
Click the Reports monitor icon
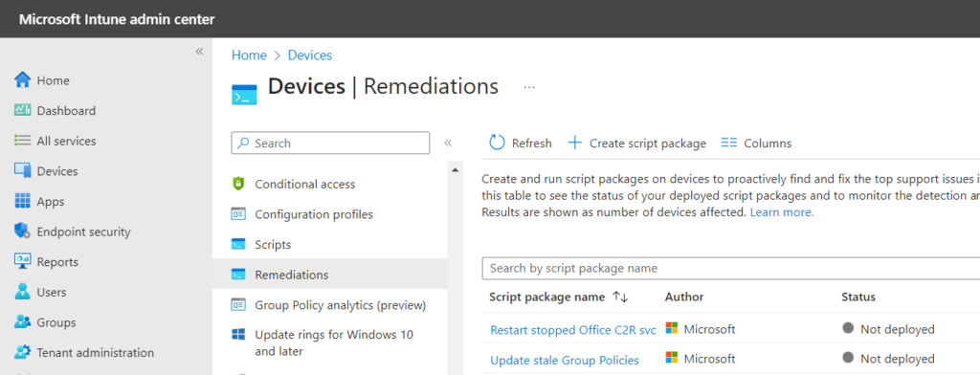(x=23, y=262)
